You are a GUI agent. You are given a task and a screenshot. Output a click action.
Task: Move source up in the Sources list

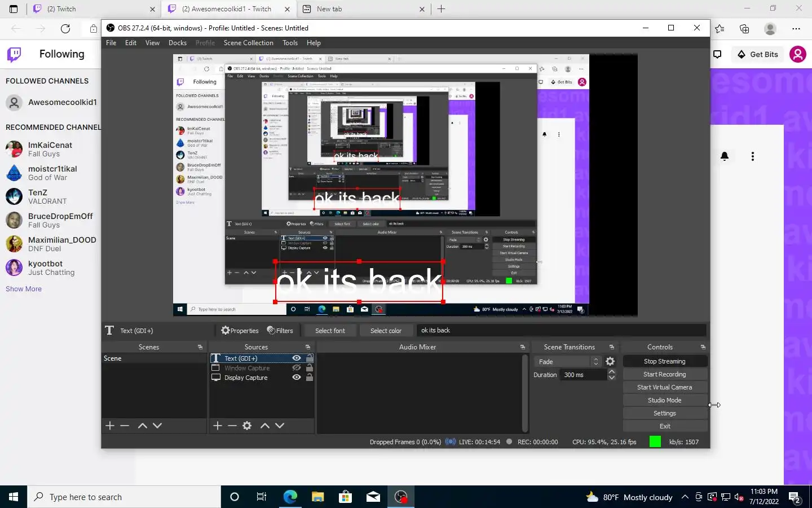point(265,426)
